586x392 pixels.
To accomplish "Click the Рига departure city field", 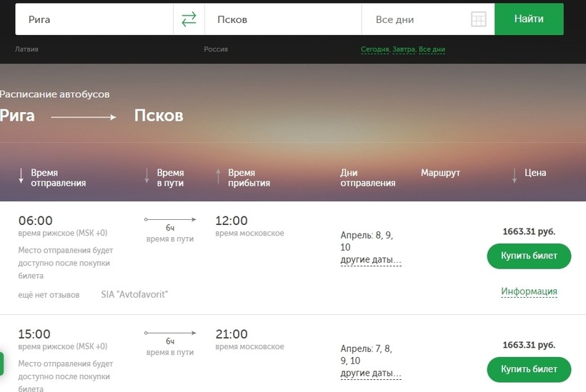I will [94, 20].
